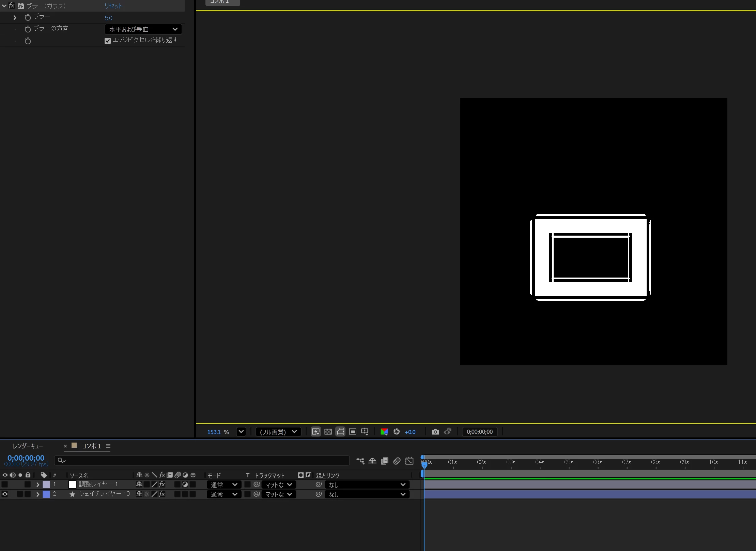
Task: Toggle the transparency grid icon
Action: point(328,432)
